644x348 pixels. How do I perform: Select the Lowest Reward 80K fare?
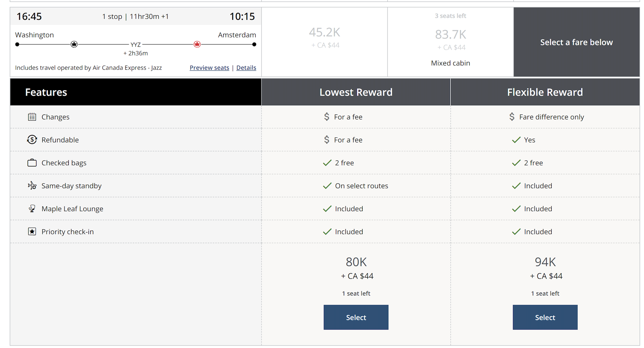tap(356, 317)
